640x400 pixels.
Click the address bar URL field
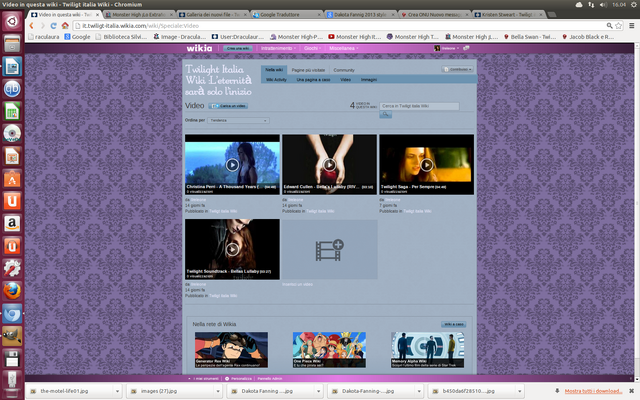339,25
